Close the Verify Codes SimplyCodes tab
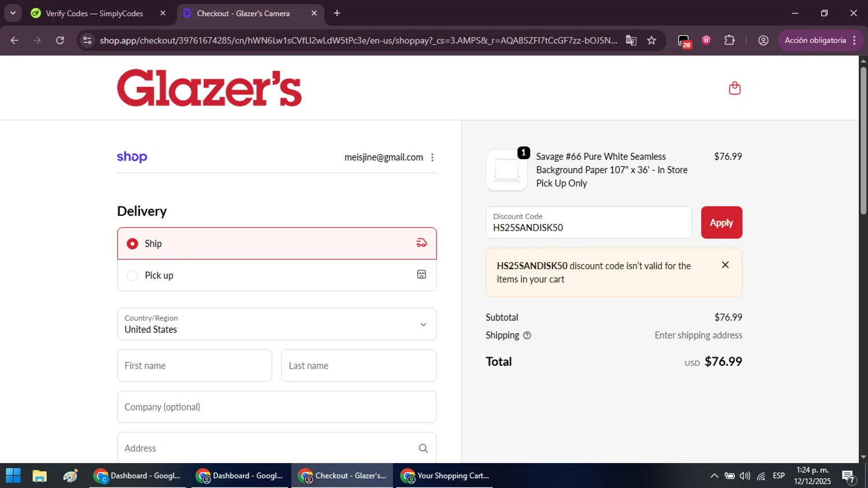 [163, 13]
